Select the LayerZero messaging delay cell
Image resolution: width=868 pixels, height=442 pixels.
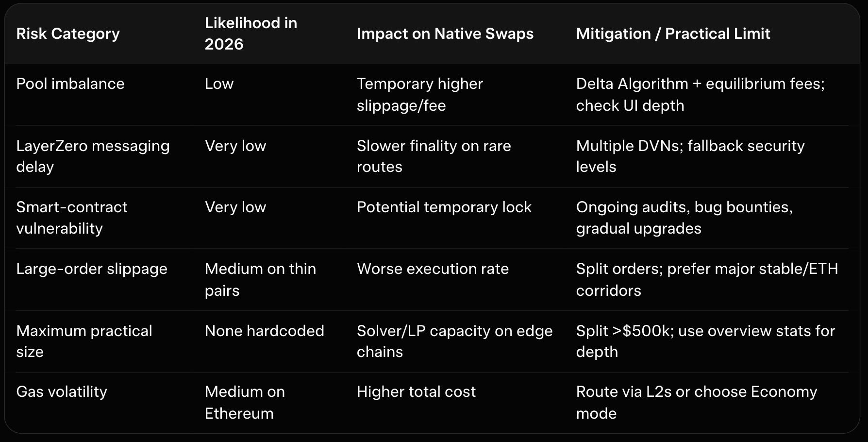tap(93, 156)
